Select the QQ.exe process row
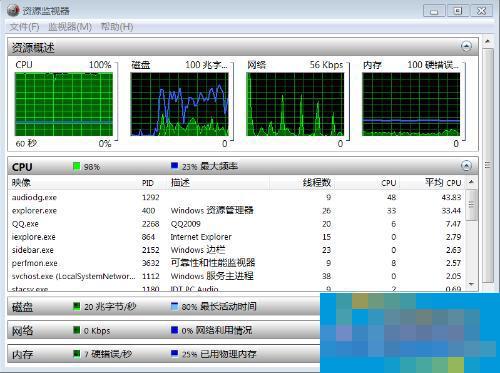The width and height of the screenshot is (500, 373). click(237, 224)
